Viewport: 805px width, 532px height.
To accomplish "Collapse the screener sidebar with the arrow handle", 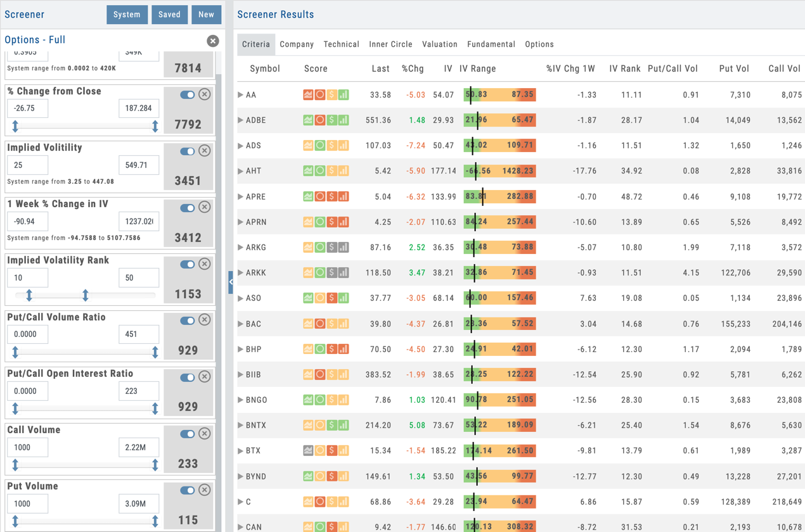I will point(231,282).
